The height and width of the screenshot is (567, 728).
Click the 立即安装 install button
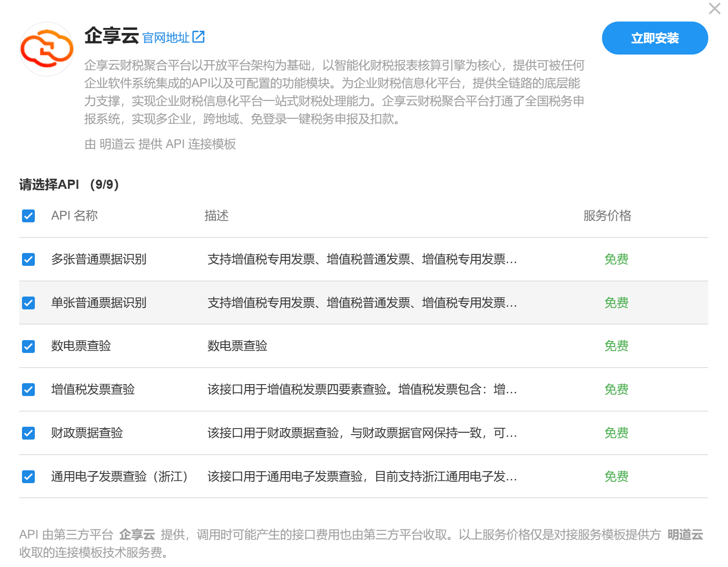[x=655, y=38]
